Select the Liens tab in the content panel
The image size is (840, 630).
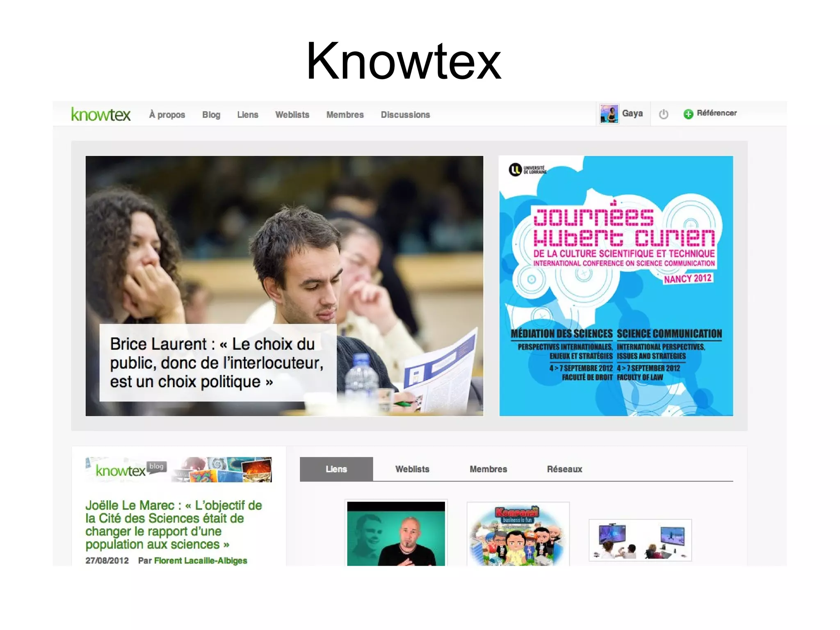point(336,469)
